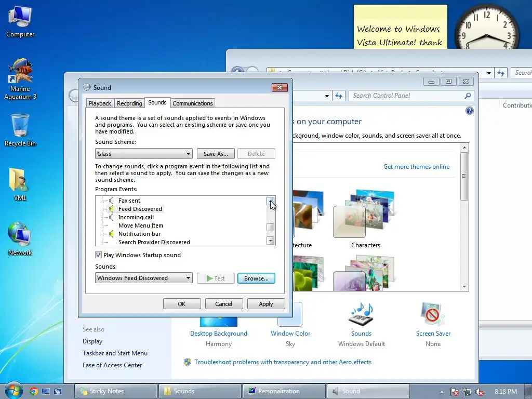Click Cancel in the Sound dialog
532x399 pixels.
(224, 303)
